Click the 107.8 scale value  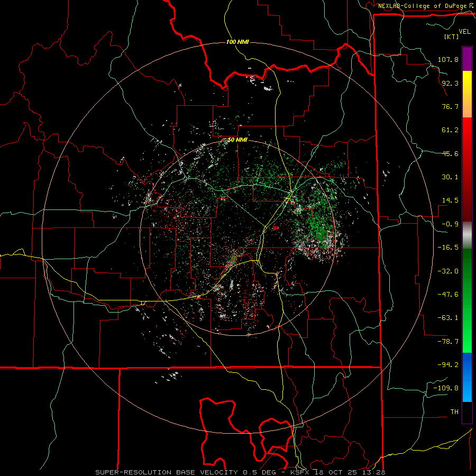(x=448, y=59)
